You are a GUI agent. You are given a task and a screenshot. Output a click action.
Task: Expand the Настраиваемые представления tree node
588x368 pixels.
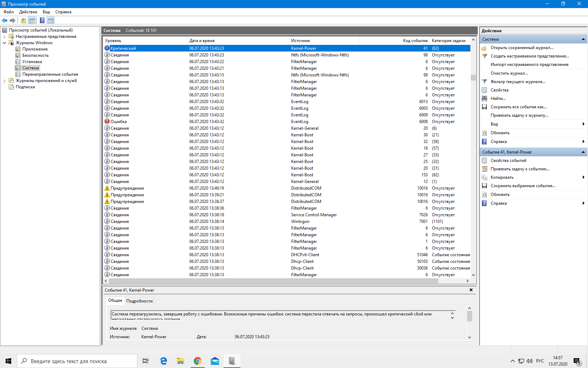(x=4, y=36)
